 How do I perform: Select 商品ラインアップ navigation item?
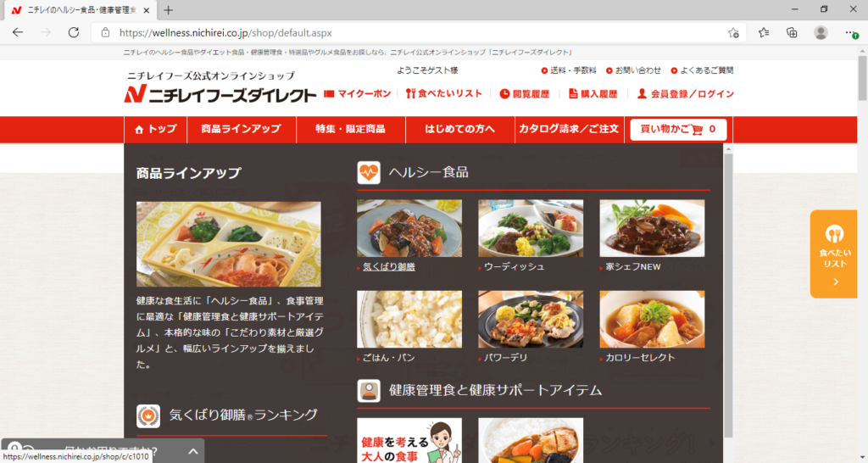tap(242, 129)
